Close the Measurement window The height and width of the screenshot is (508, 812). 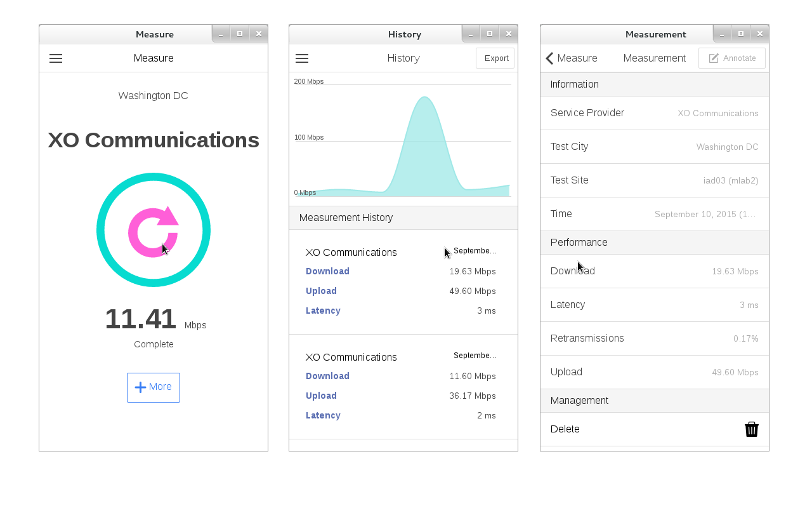coord(760,34)
